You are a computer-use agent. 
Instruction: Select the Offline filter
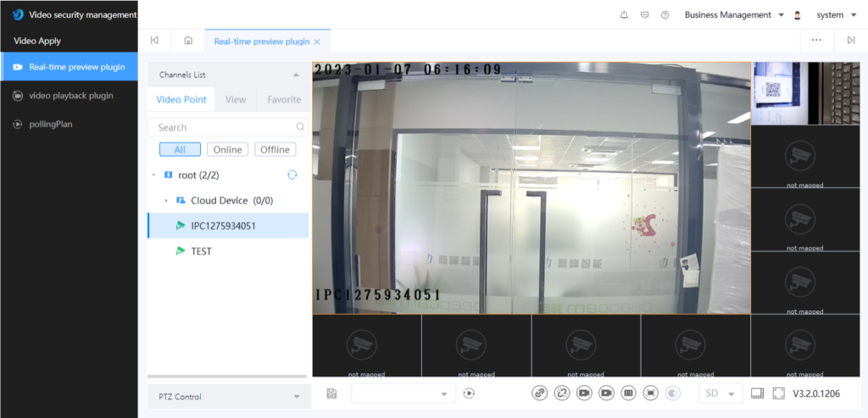coord(275,149)
